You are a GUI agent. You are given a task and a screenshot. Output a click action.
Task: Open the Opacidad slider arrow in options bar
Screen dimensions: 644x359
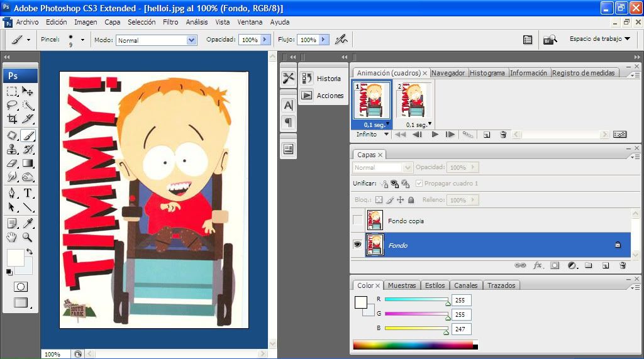tap(265, 40)
